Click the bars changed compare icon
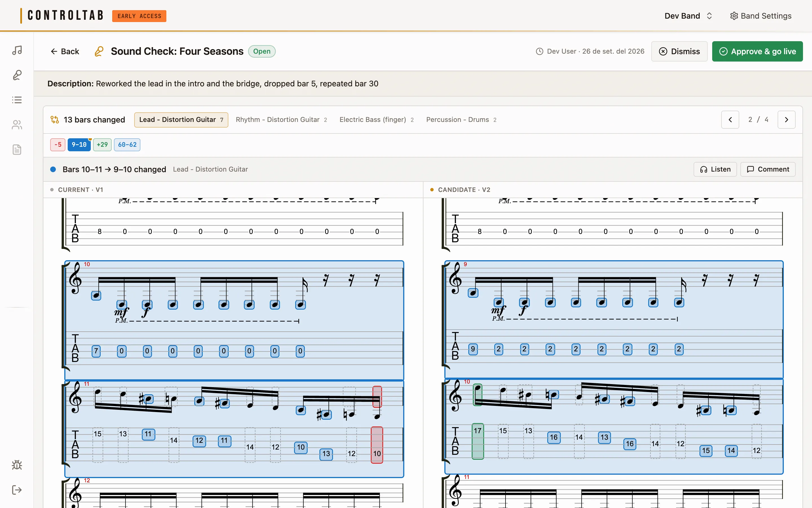Screen dimensions: 812x508 pyautogui.click(x=55, y=120)
